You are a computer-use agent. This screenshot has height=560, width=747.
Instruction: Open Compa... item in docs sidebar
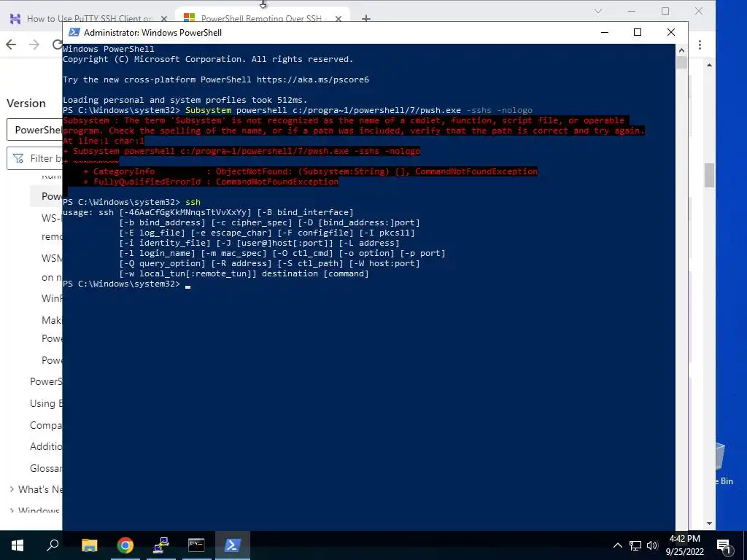point(46,425)
